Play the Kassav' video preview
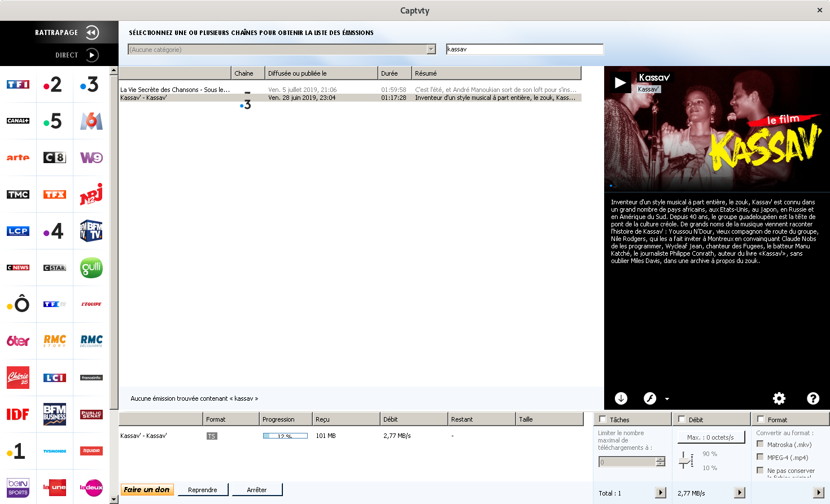 pos(620,83)
